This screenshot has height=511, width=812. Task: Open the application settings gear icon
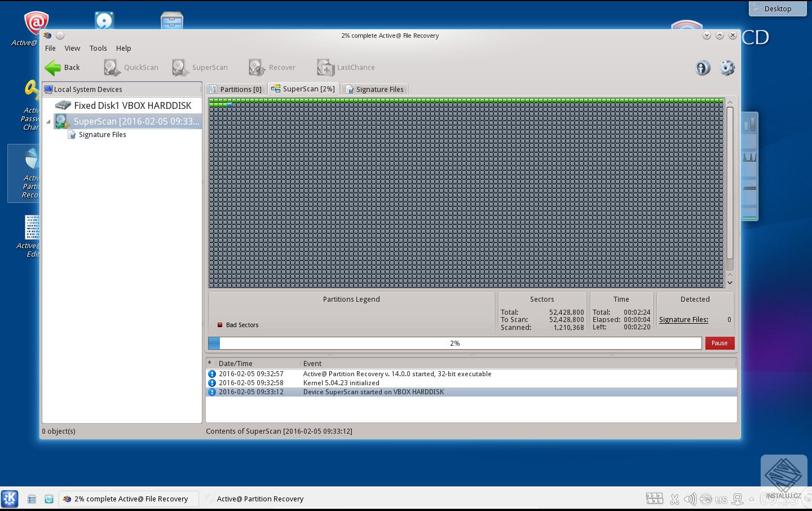(727, 68)
